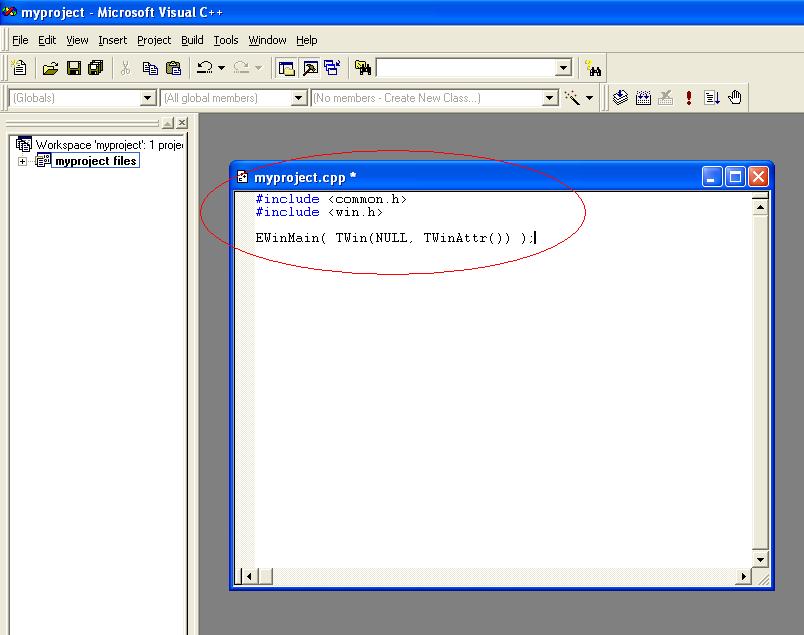804x635 pixels.
Task: Save the file with the floppy icon
Action: pyautogui.click(x=74, y=68)
